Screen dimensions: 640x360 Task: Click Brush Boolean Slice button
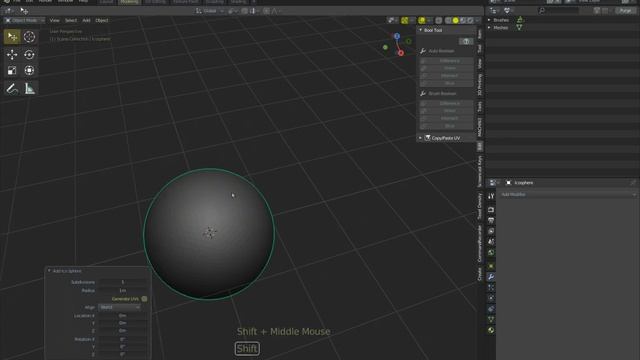(447, 126)
